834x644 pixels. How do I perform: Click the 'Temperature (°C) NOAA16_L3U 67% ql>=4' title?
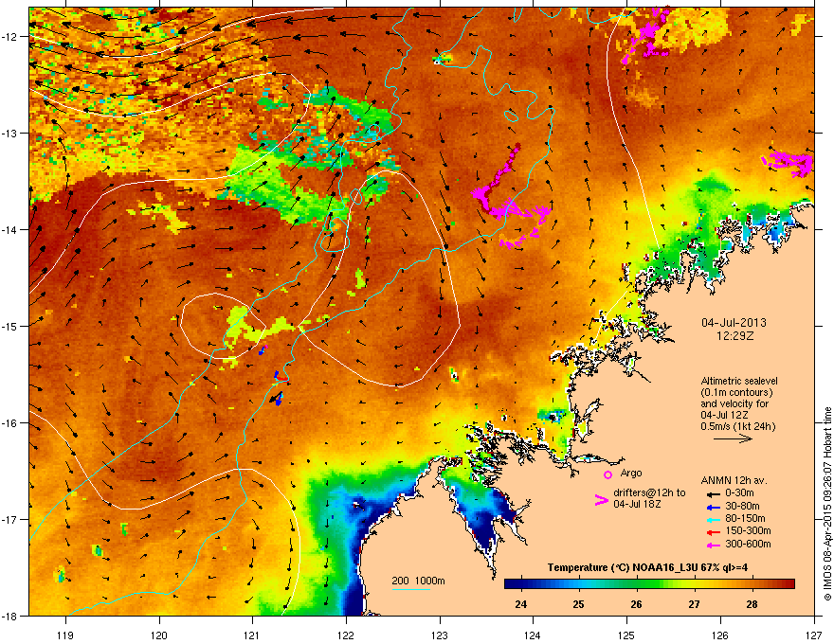pyautogui.click(x=647, y=568)
